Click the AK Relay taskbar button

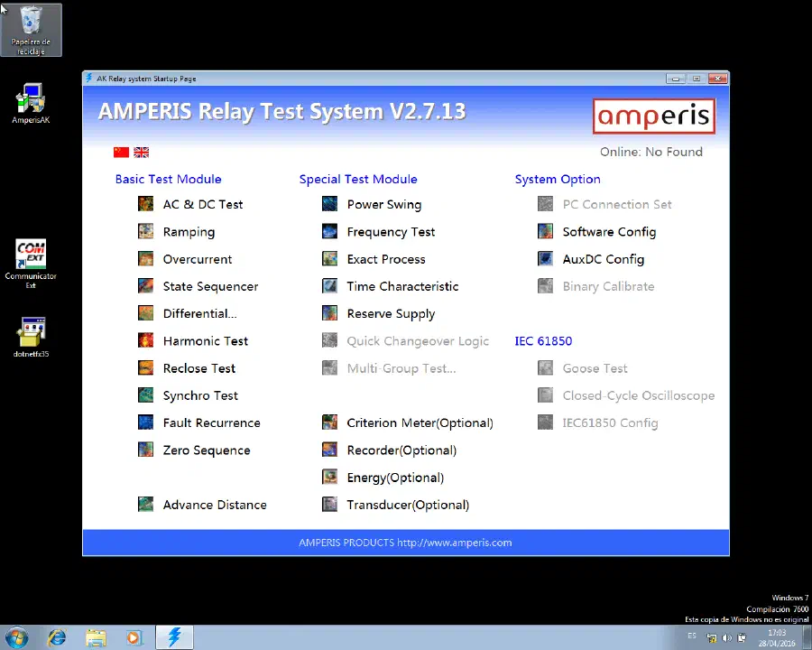(174, 637)
